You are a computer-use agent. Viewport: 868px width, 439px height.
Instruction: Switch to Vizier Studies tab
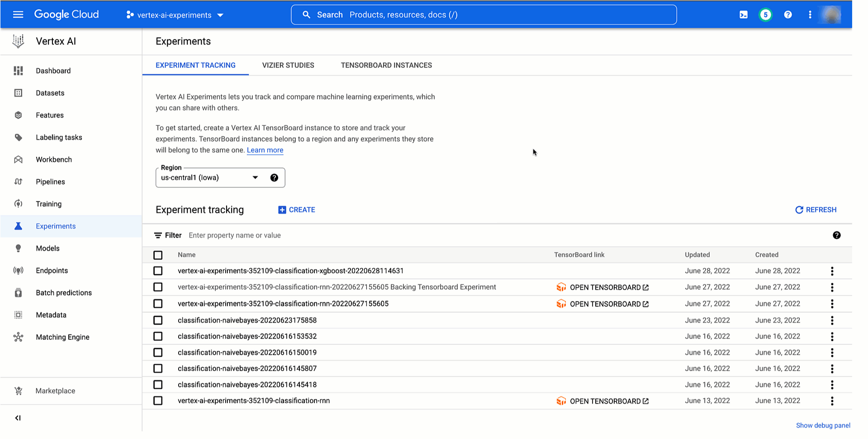[288, 65]
